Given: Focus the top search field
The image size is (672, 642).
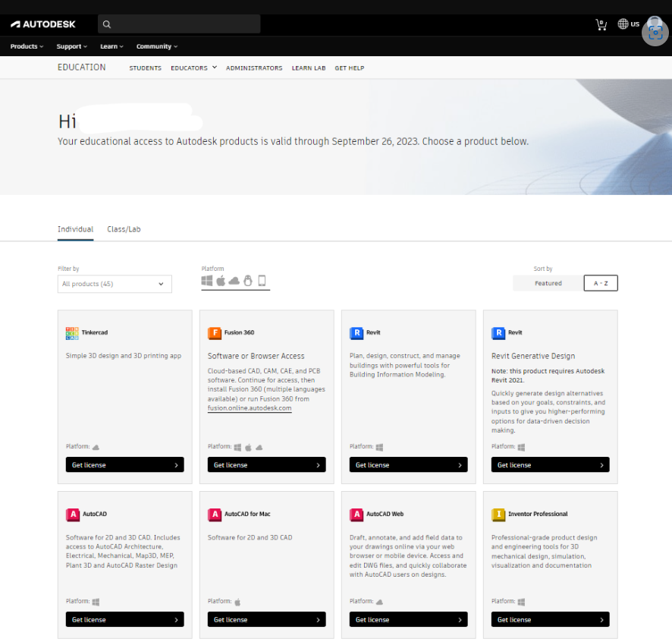Looking at the screenshot, I should click(x=179, y=24).
